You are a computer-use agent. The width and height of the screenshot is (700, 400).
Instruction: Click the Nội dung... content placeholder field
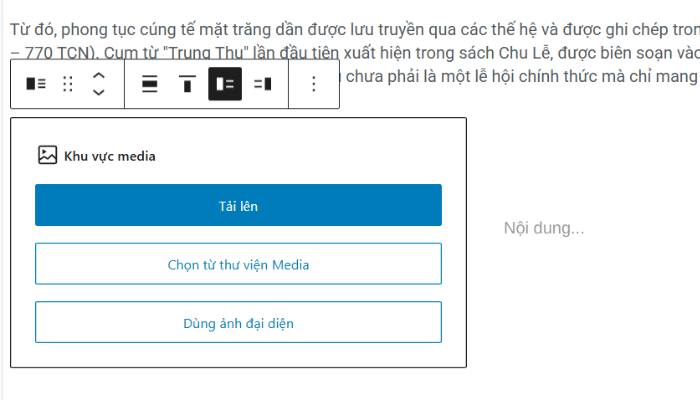[x=544, y=229]
